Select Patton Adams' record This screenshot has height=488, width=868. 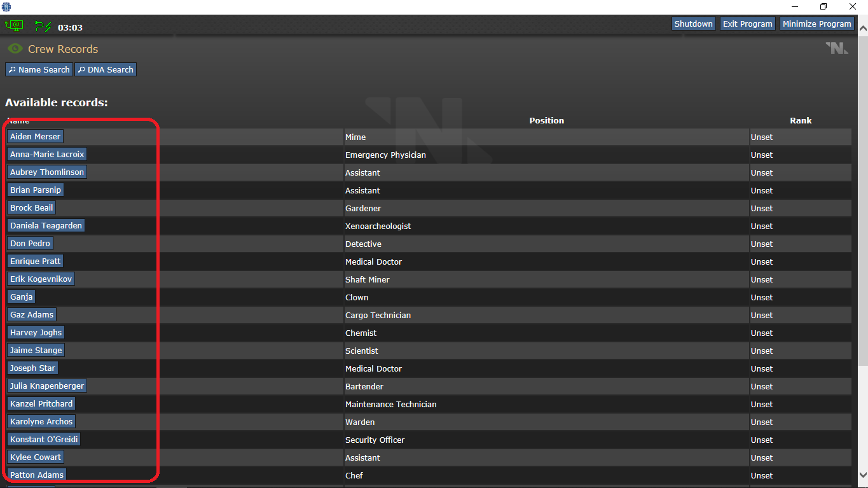(x=37, y=475)
